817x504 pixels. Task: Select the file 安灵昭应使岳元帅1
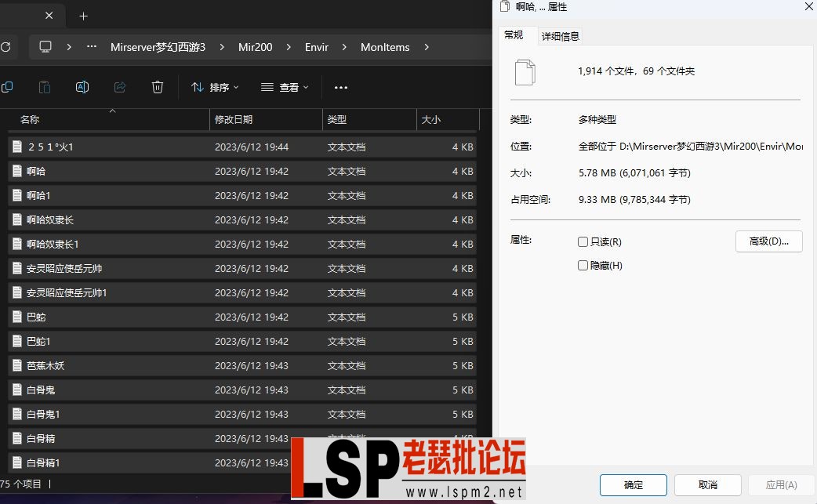coord(241,292)
